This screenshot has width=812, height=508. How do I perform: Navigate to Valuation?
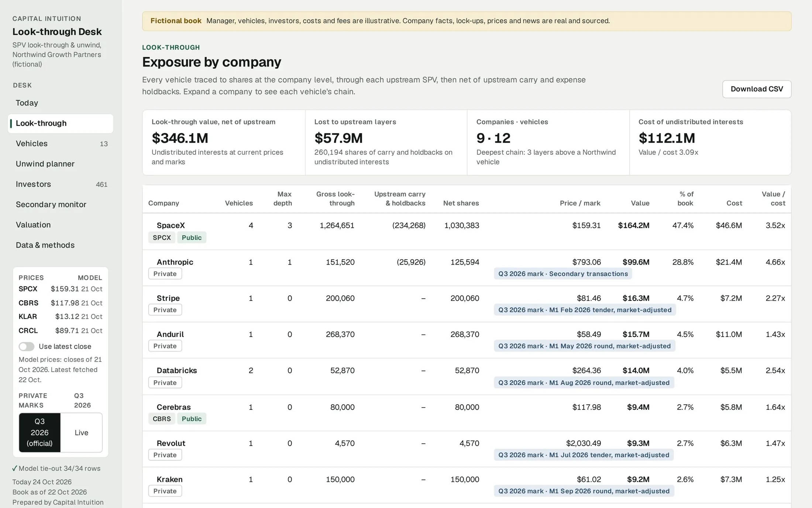pos(61,225)
